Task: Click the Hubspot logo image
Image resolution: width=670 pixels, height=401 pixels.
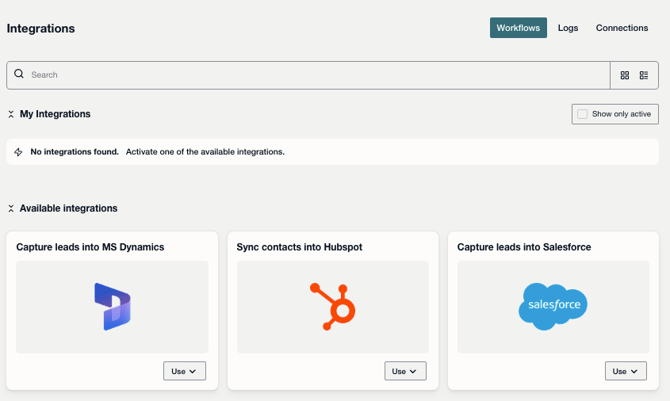Action: coord(332,307)
